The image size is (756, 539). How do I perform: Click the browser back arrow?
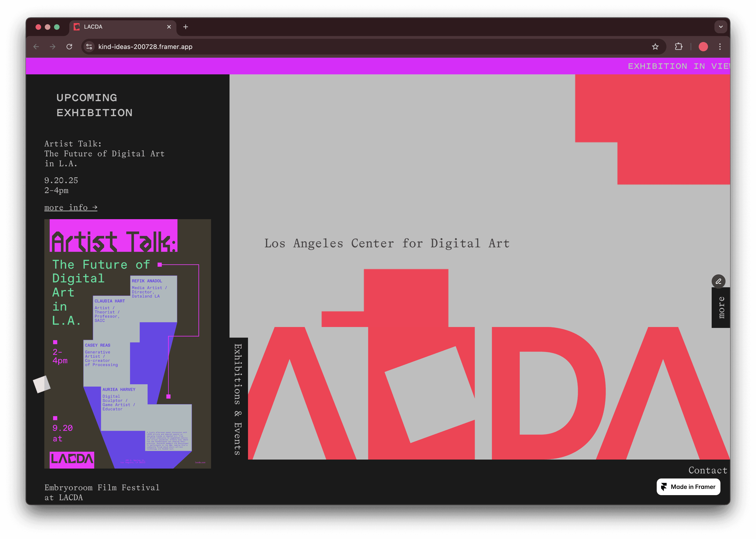(36, 47)
